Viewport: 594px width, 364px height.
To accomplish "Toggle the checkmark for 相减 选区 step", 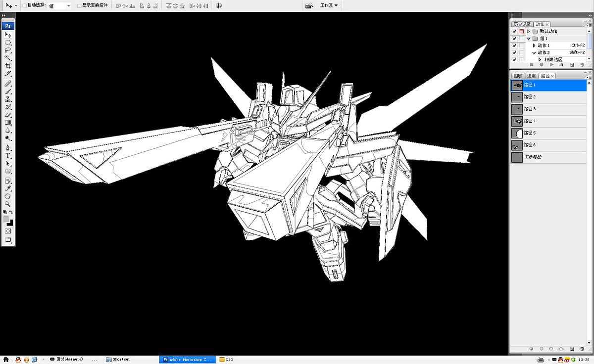I will 515,59.
